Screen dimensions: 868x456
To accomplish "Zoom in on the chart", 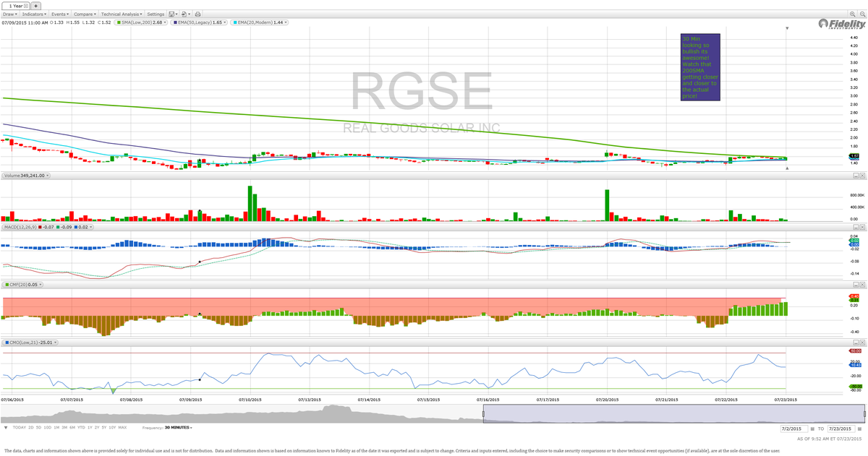I will 851,14.
